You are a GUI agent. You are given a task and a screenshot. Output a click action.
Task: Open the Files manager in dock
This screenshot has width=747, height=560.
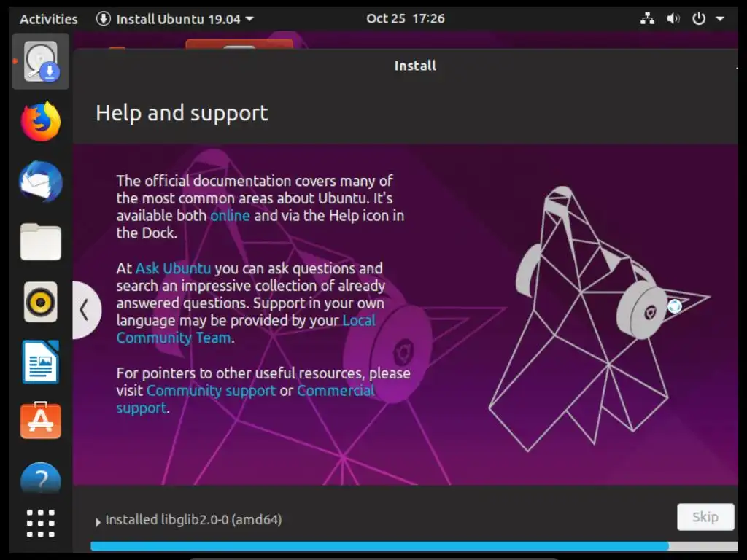click(x=41, y=242)
